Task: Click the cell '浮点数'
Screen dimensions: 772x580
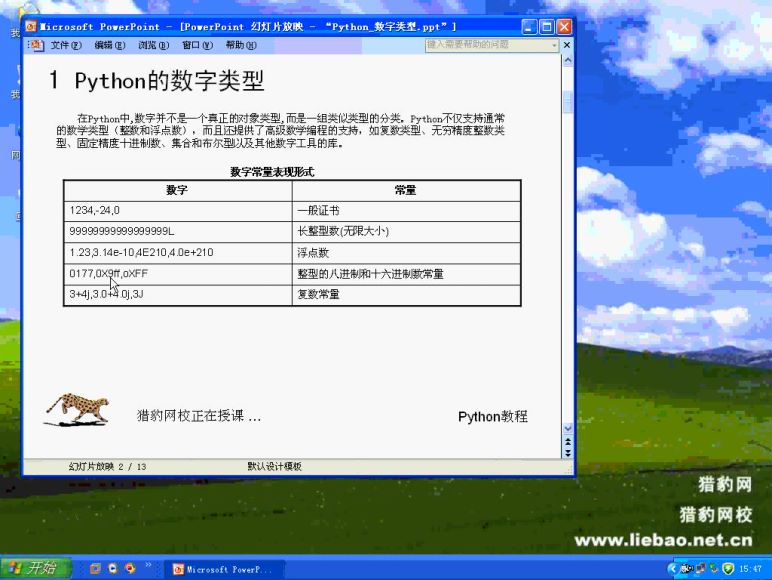Action: pos(406,253)
